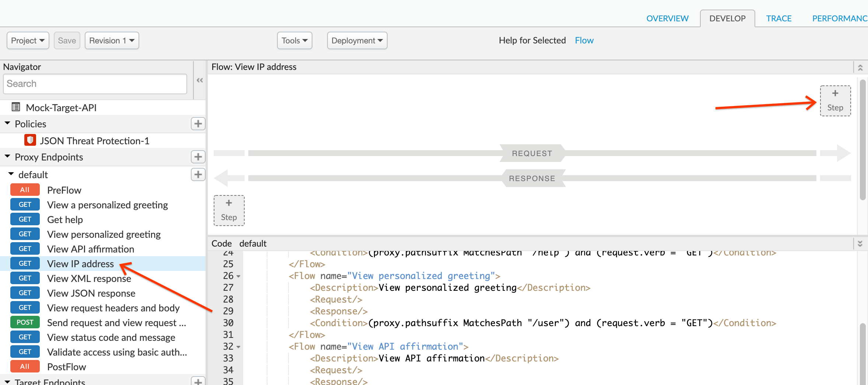Click the plus icon beside Proxy Endpoints

(198, 157)
